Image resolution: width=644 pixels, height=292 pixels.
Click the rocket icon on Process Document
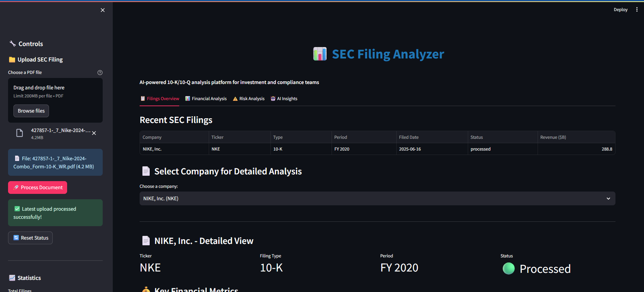coord(16,187)
